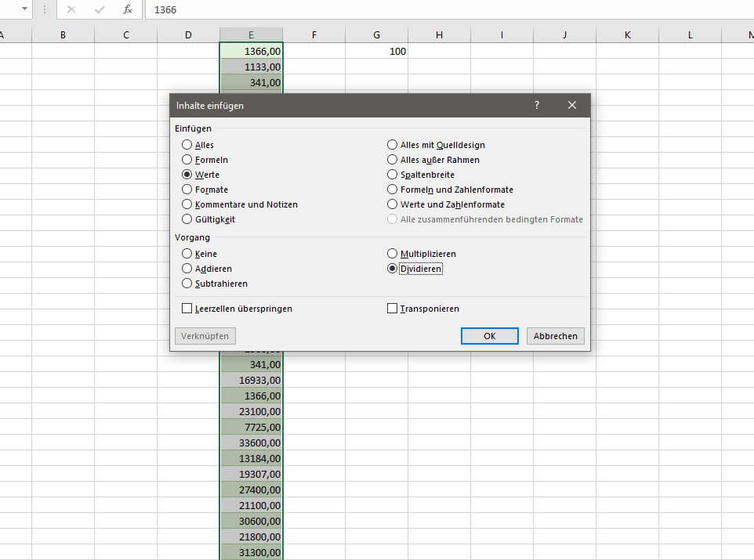Image resolution: width=754 pixels, height=560 pixels.
Task: Select column E header
Action: click(251, 34)
